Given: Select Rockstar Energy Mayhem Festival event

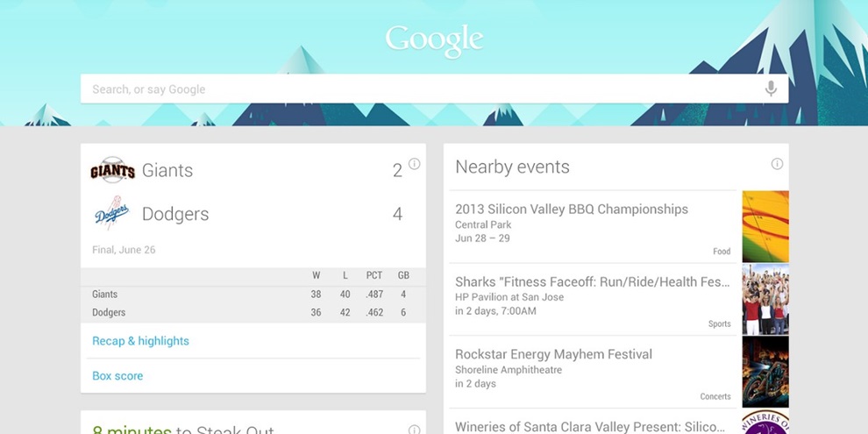Looking at the screenshot, I should pos(553,355).
